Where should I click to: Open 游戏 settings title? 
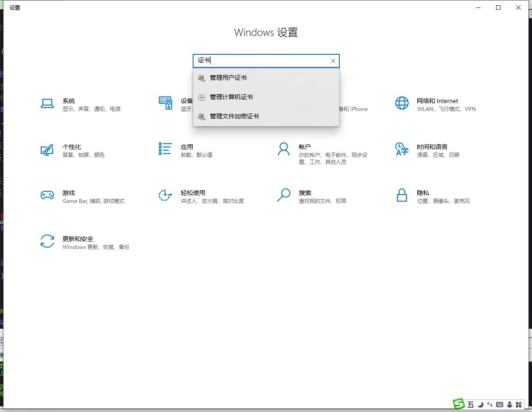pos(69,193)
